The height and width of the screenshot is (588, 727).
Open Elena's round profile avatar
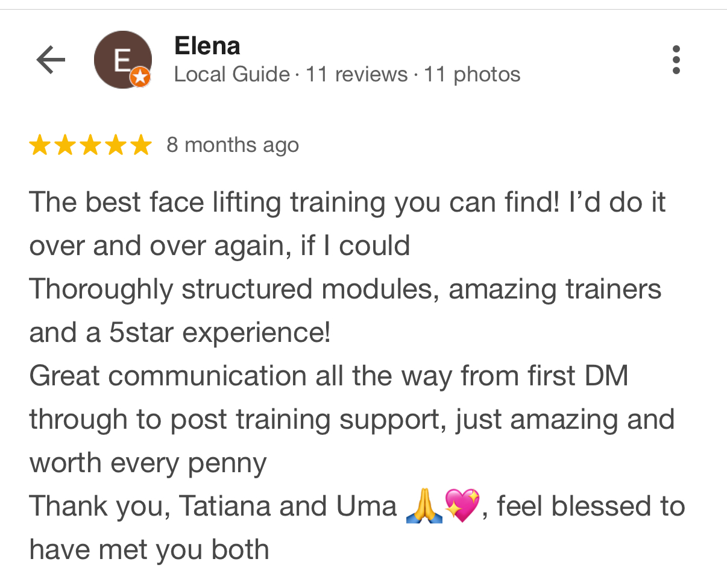point(122,59)
